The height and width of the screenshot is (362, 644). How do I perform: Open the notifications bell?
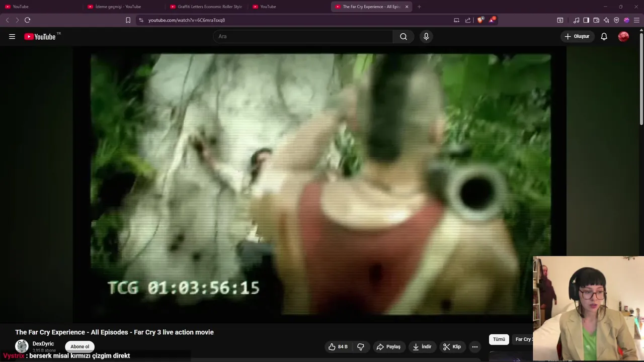pyautogui.click(x=604, y=36)
